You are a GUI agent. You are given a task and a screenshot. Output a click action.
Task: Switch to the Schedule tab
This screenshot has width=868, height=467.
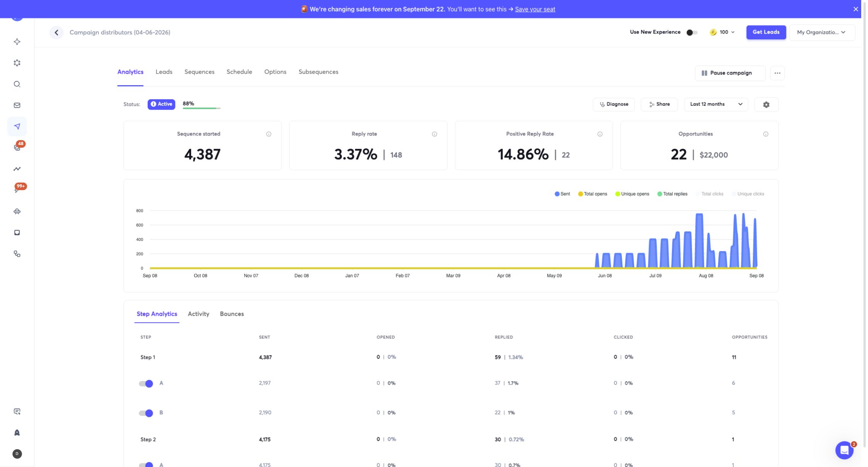[239, 72]
